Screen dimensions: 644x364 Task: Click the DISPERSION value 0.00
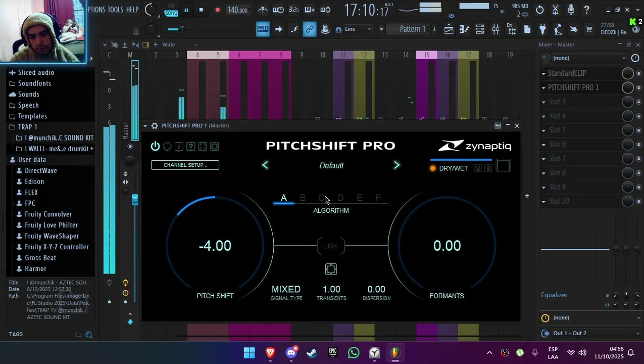coord(376,289)
